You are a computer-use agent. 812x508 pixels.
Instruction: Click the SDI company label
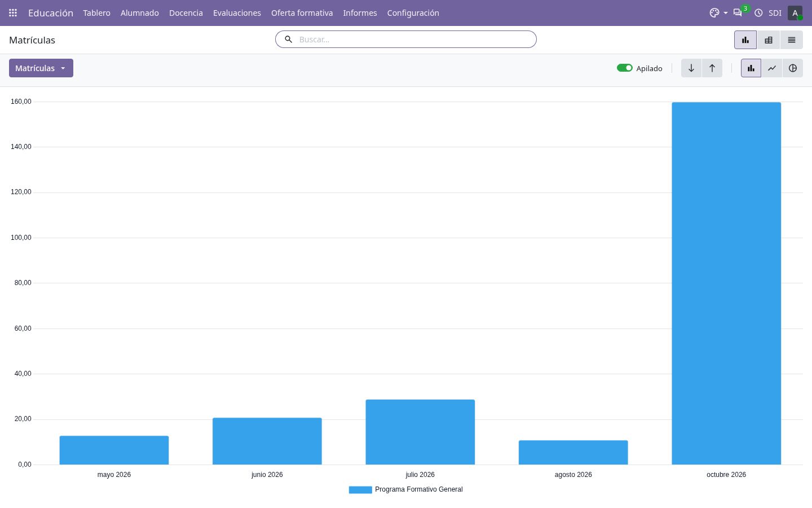775,12
